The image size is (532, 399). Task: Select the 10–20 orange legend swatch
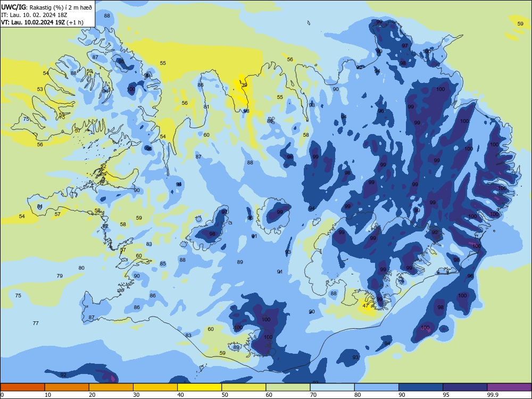pos(67,387)
